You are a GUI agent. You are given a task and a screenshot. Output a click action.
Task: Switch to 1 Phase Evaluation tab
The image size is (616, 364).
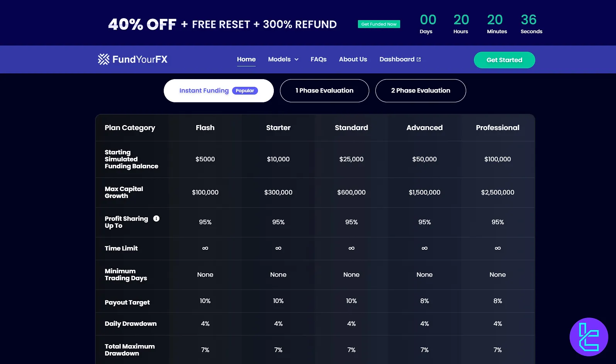tap(324, 91)
